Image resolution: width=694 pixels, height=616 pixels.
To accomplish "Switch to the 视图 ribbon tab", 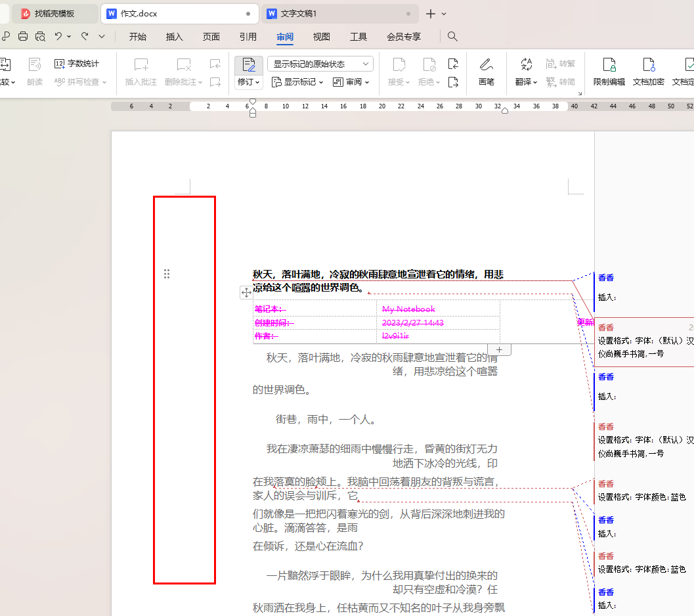I will (x=320, y=37).
